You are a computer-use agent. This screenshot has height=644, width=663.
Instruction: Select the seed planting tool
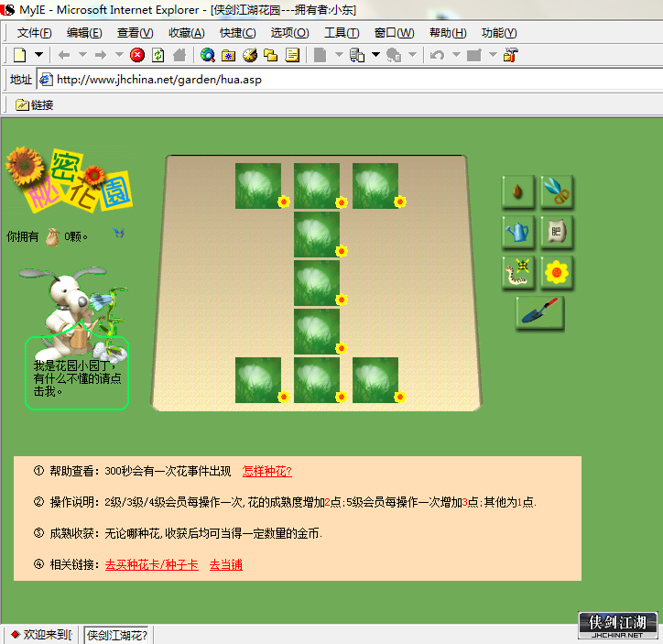tap(518, 191)
